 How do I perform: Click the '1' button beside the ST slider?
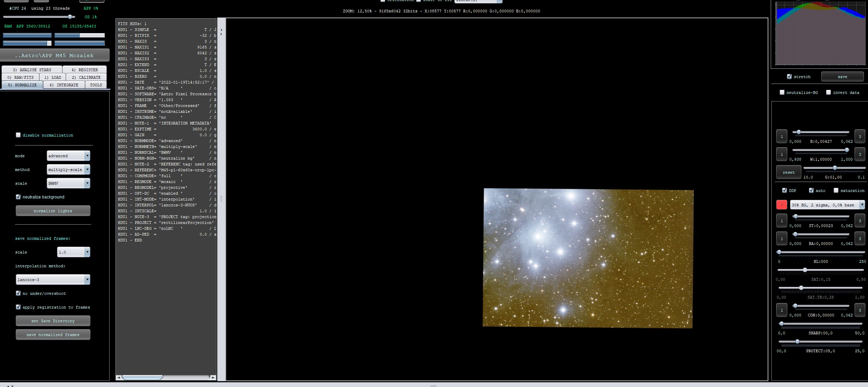click(x=781, y=221)
